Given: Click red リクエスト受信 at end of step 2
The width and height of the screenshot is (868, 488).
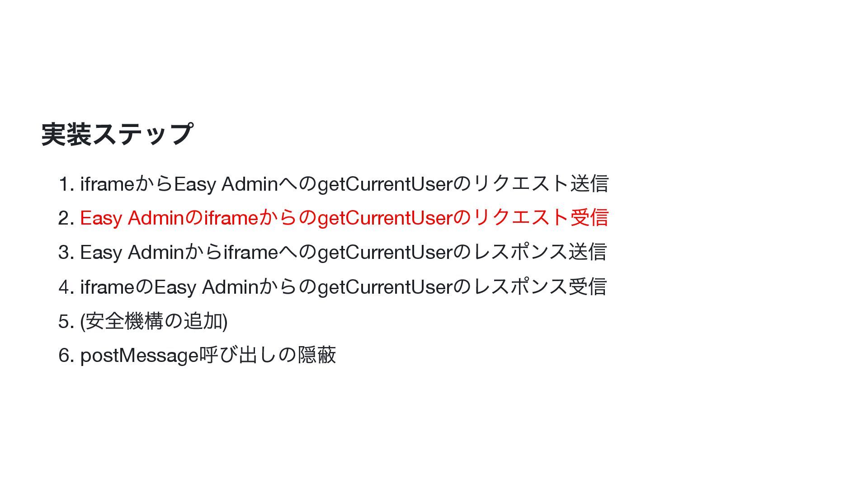Looking at the screenshot, I should point(541,218).
